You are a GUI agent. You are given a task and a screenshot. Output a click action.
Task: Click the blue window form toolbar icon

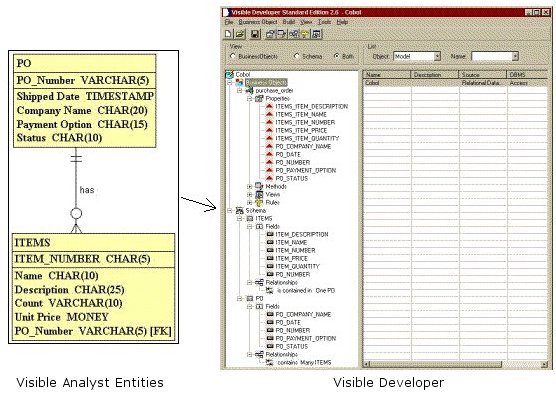pos(316,34)
